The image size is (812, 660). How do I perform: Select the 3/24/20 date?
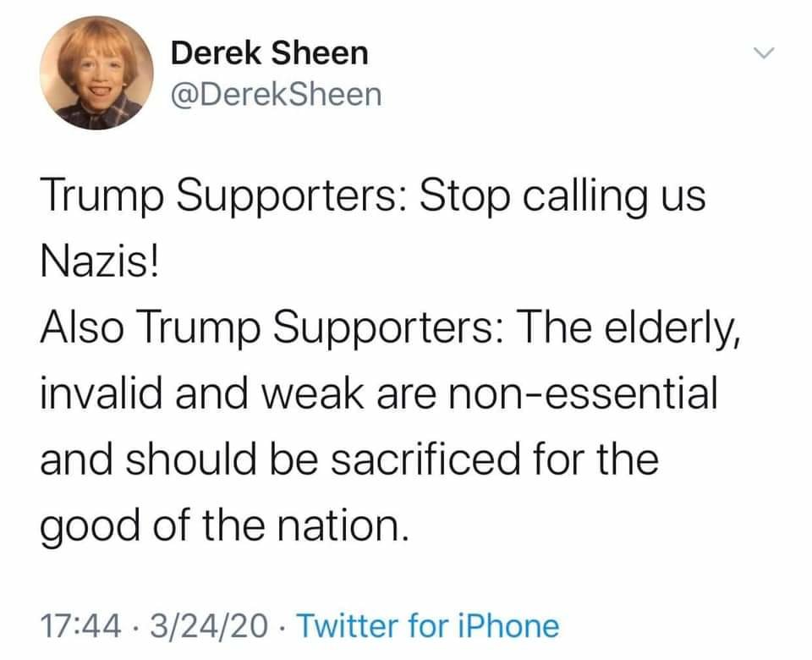209,626
